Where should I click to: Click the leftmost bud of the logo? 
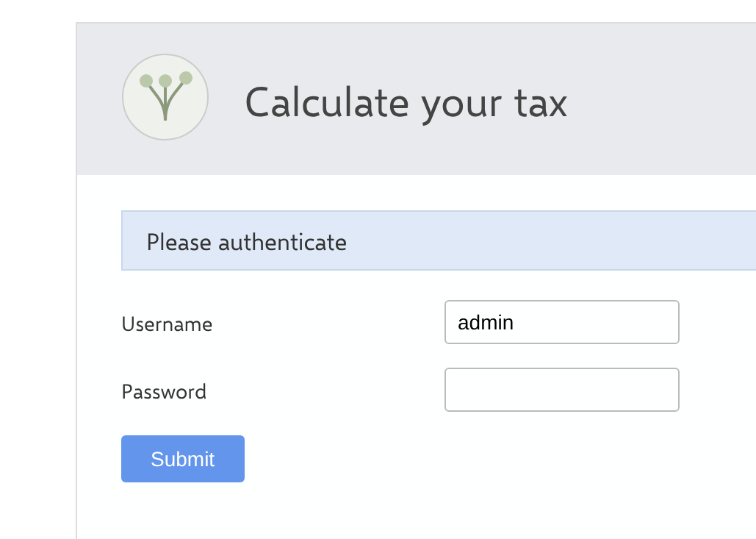[146, 81]
